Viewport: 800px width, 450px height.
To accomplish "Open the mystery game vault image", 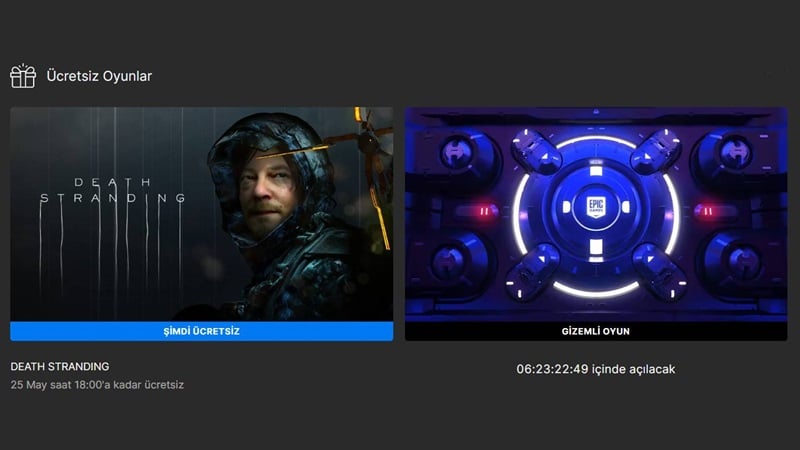I will coord(596,214).
